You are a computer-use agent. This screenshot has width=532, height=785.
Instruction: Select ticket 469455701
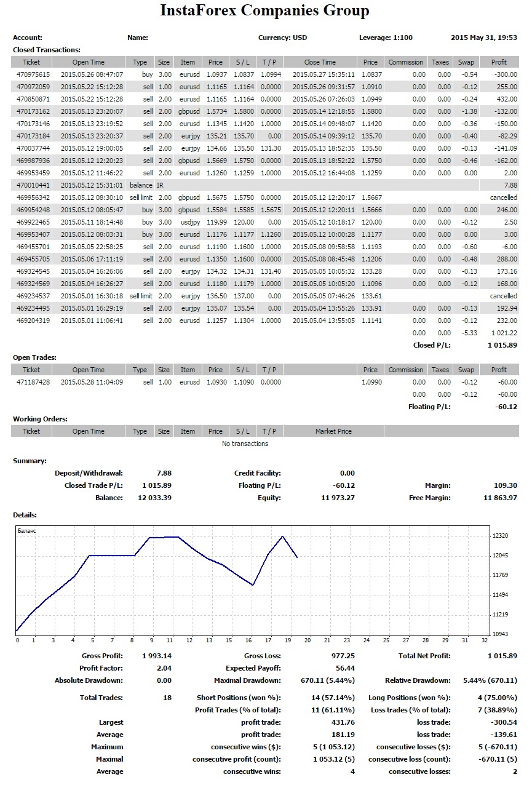tap(33, 247)
